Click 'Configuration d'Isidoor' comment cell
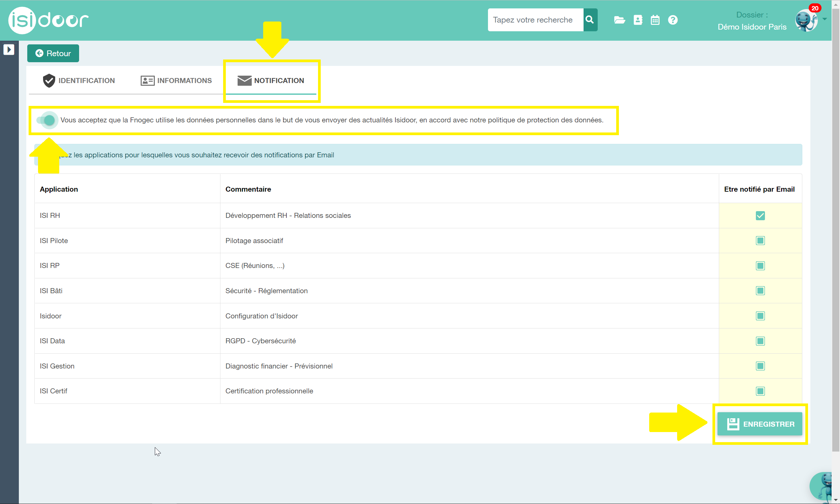 tap(469, 316)
